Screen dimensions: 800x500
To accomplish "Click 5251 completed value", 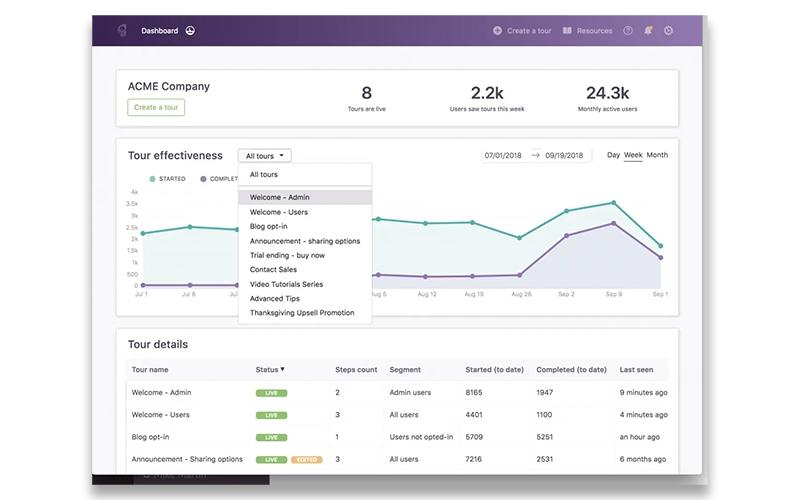I will (x=545, y=437).
